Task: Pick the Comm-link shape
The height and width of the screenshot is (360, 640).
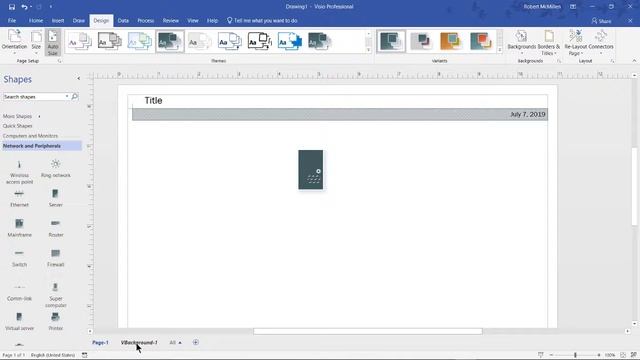Action: click(x=19, y=292)
